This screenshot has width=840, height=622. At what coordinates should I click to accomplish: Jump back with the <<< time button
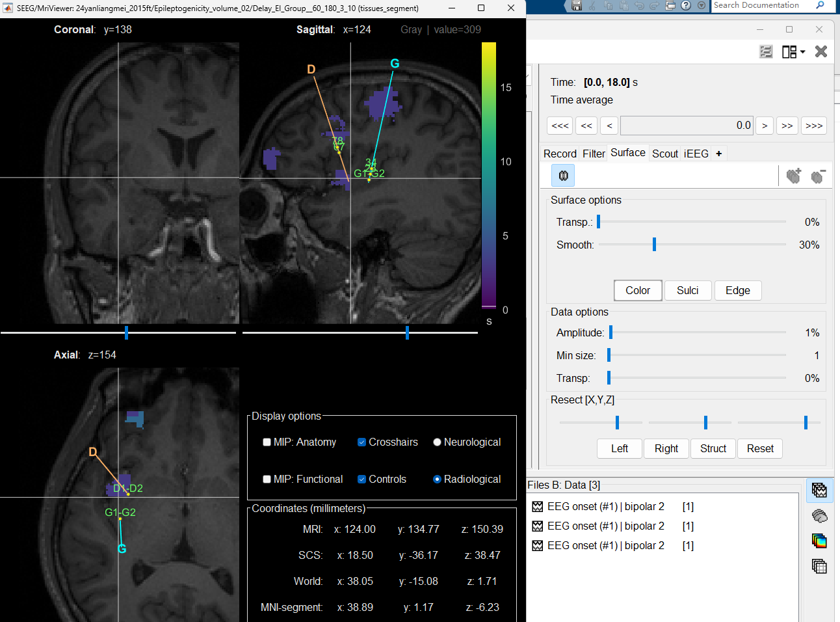[x=560, y=126]
